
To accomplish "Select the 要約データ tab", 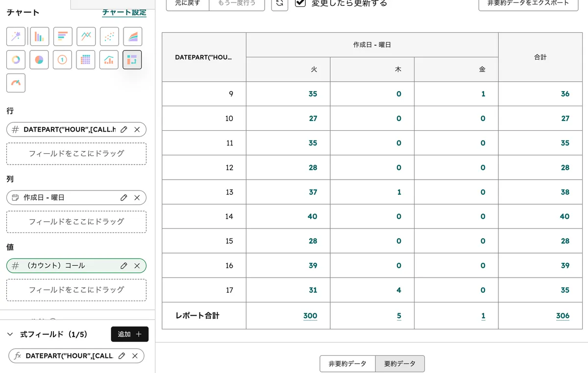I will [400, 364].
